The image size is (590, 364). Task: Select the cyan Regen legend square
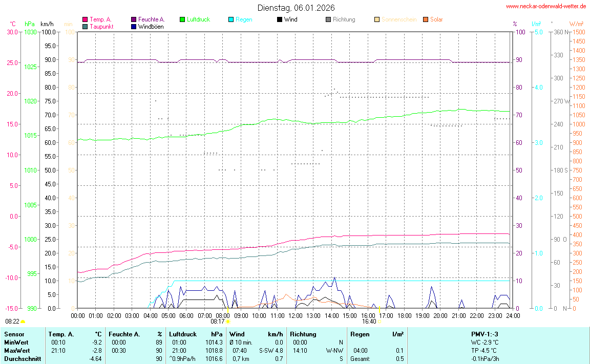pos(231,19)
